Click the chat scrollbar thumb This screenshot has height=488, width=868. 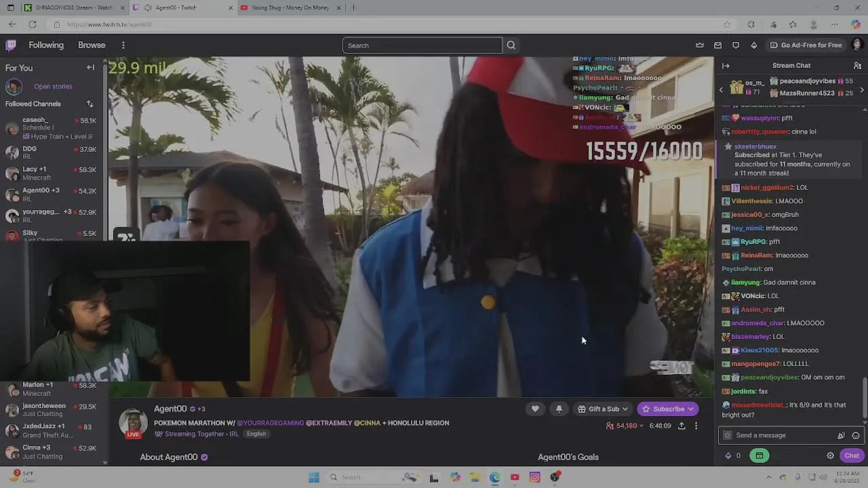[865, 396]
